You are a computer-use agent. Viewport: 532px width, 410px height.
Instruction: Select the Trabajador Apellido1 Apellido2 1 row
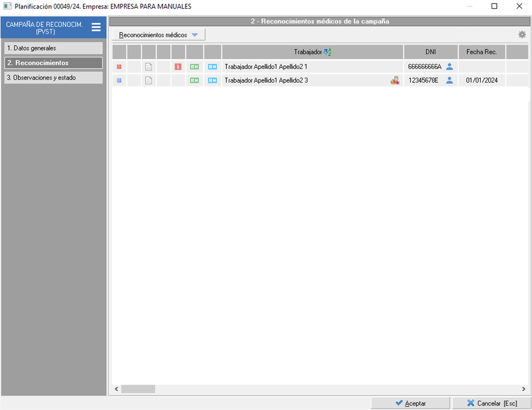point(296,67)
